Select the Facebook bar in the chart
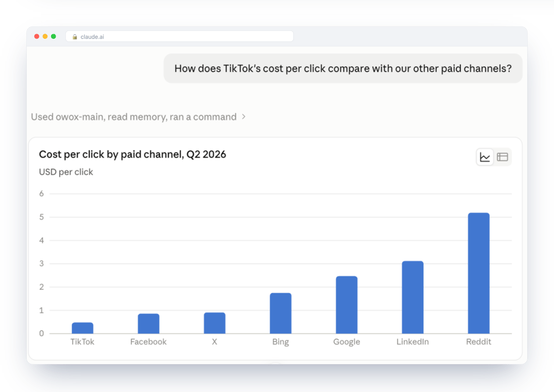This screenshot has width=554, height=392. (149, 324)
